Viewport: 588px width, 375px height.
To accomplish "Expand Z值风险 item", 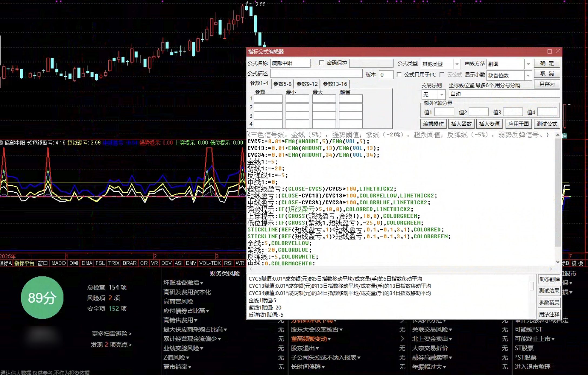I will pos(176,357).
